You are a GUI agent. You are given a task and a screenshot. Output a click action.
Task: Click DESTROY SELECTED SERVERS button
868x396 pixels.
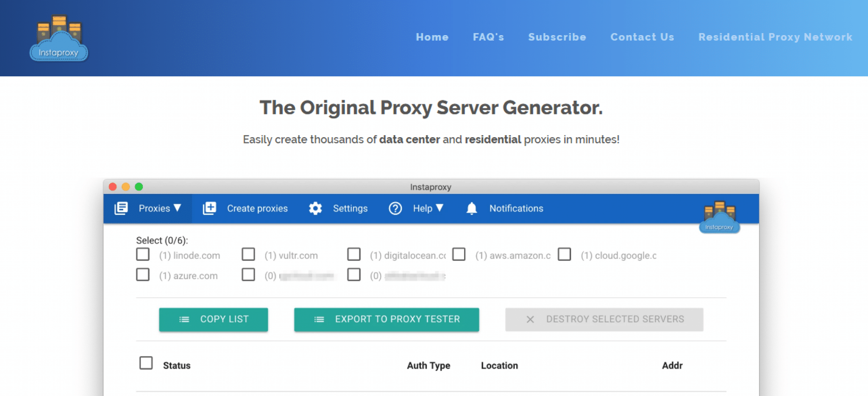pyautogui.click(x=604, y=319)
